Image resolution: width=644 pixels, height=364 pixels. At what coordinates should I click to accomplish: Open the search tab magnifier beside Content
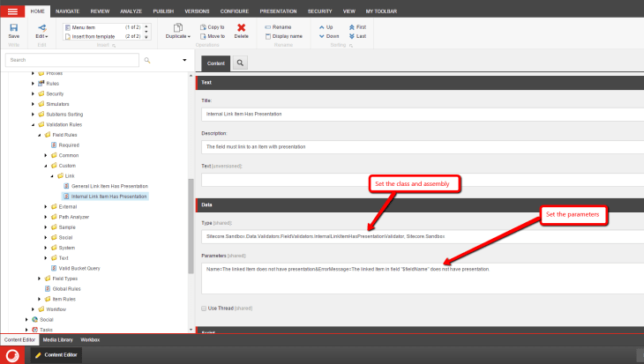coord(240,63)
